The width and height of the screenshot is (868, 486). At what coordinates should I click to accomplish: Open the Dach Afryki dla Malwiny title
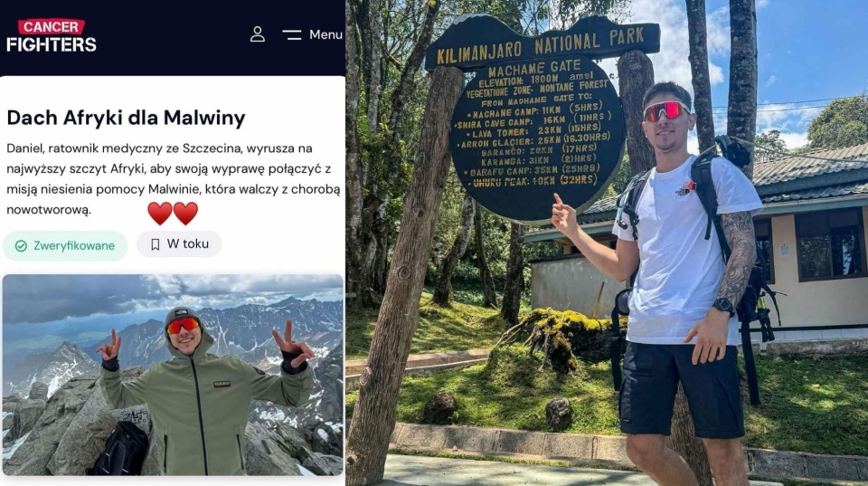pyautogui.click(x=126, y=118)
